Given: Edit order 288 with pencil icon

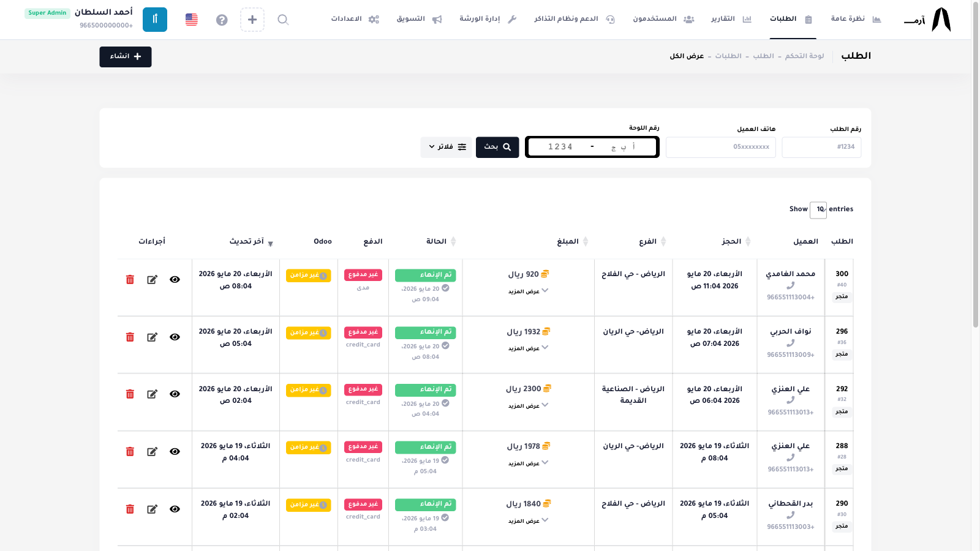Looking at the screenshot, I should click(153, 452).
